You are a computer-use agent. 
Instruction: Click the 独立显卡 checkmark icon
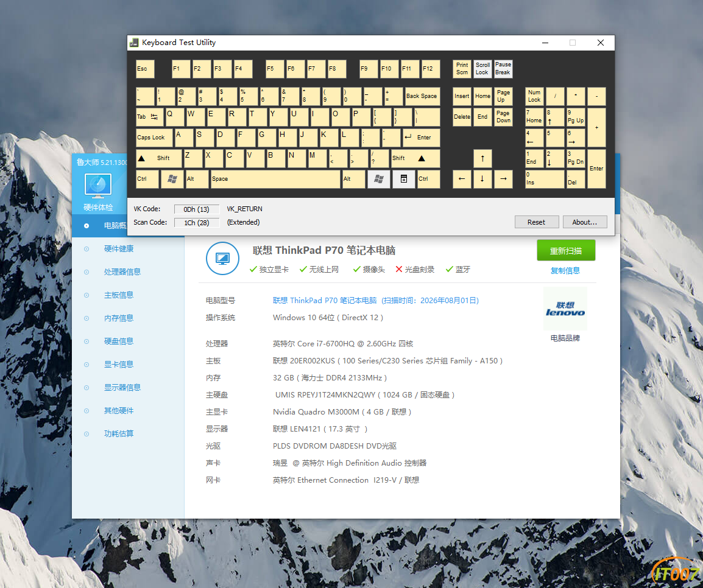[x=253, y=269]
